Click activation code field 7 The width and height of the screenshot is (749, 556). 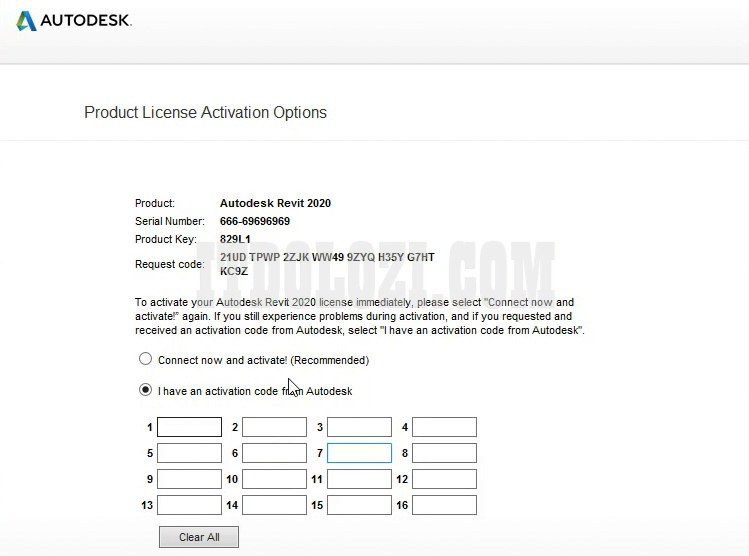click(359, 453)
